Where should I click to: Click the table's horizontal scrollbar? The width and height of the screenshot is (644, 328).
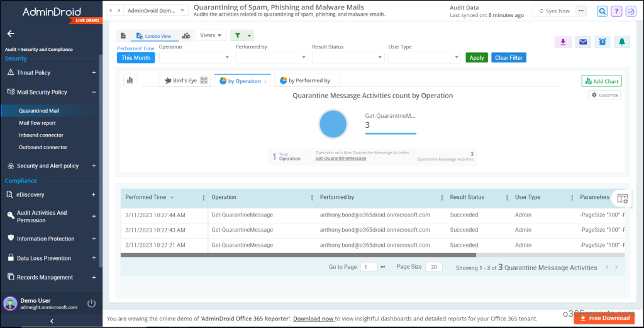(x=298, y=255)
